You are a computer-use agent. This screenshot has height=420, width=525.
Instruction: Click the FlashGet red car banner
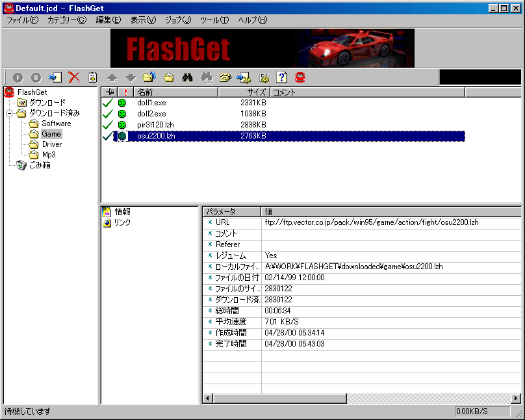[x=262, y=48]
